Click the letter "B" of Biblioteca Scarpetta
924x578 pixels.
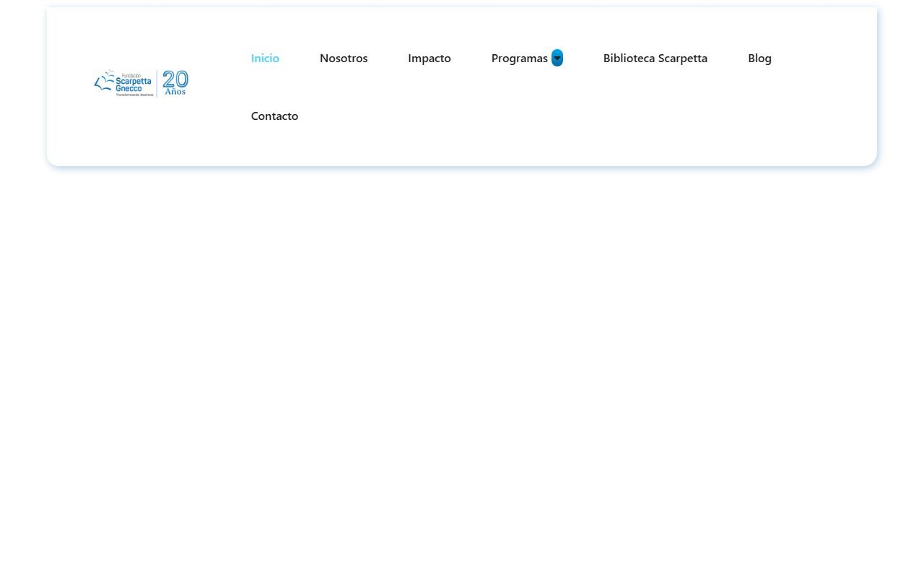tap(607, 58)
